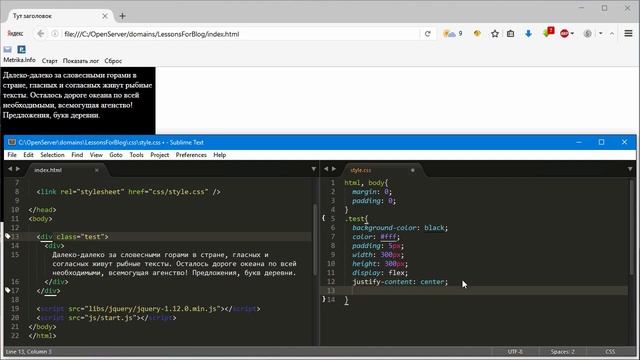Click the site info icon in the address bar
Screen dimensions: 640x360
pos(55,34)
